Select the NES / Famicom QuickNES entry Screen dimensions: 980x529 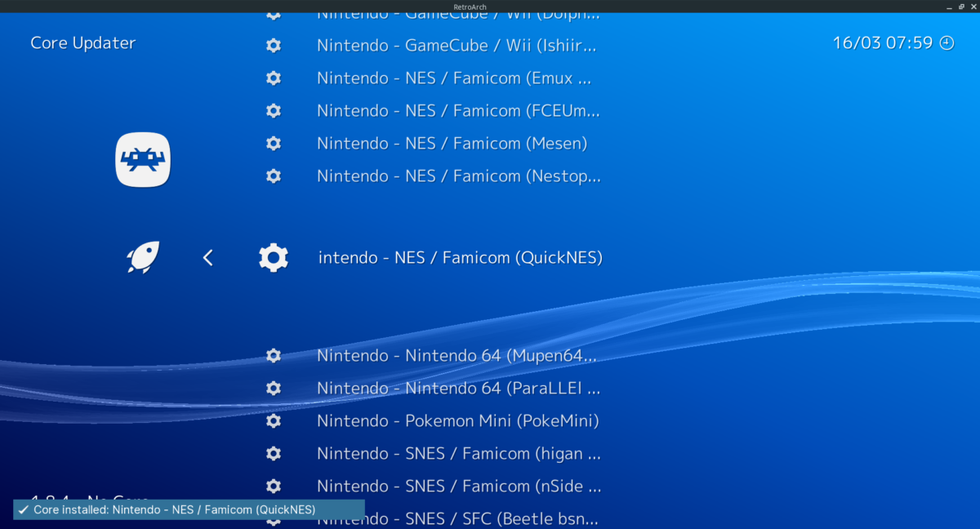(x=460, y=257)
